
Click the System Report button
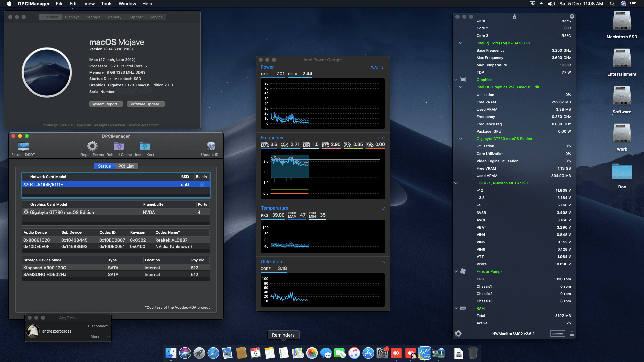[106, 104]
